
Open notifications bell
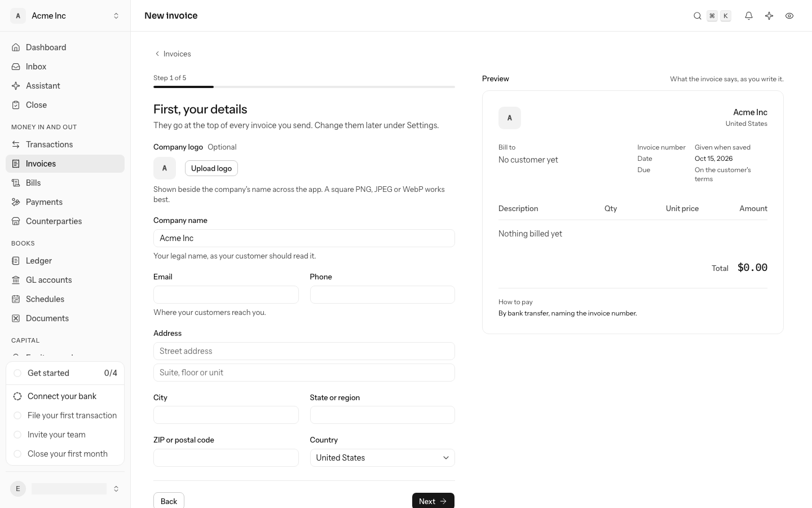(749, 16)
